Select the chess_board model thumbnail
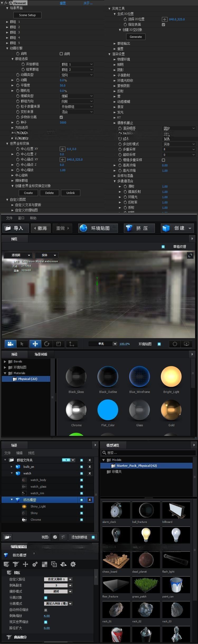 coord(116,560)
